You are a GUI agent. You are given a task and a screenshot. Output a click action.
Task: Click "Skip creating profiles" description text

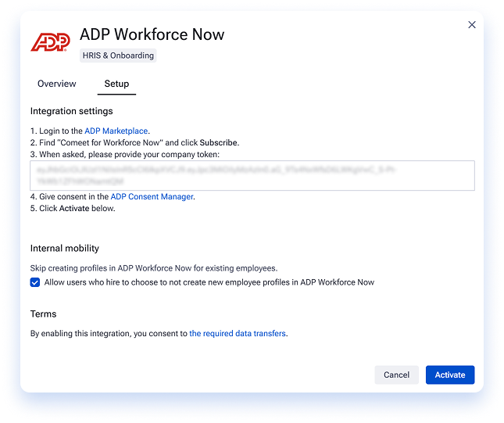pyautogui.click(x=154, y=268)
